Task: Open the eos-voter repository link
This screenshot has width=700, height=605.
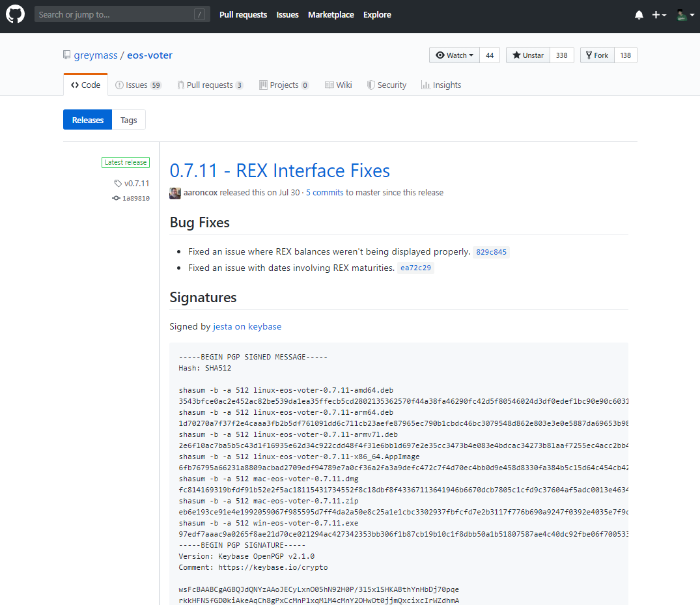Action: pos(150,55)
